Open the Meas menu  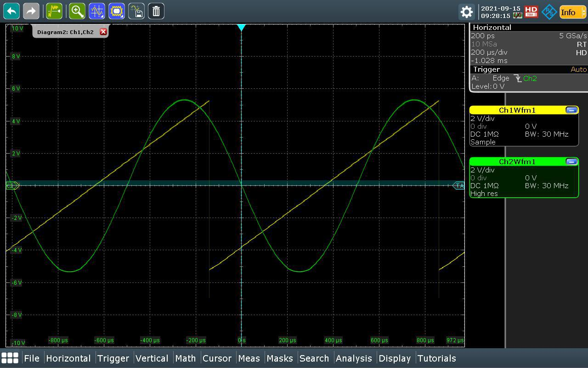tap(249, 358)
